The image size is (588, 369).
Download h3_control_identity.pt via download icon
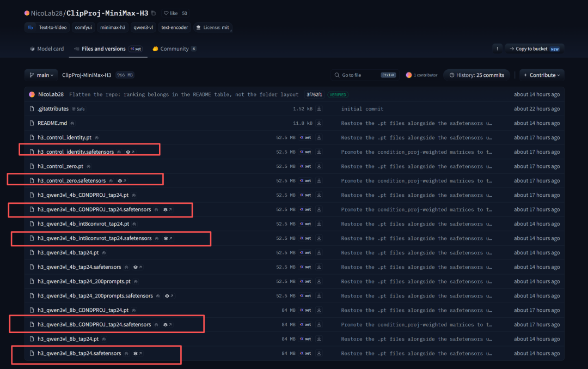tap(319, 138)
